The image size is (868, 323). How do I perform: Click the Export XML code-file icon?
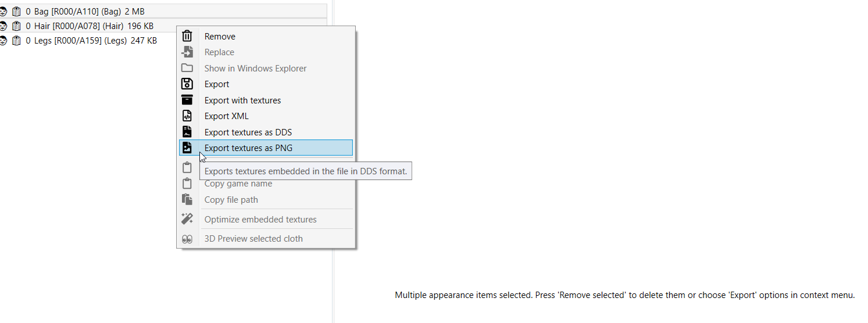coord(187,116)
